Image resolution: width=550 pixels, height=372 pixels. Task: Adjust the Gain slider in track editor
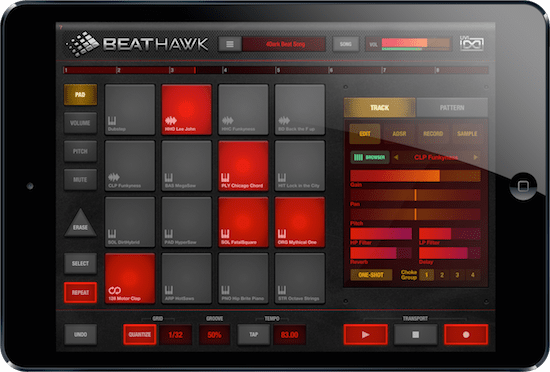415,176
